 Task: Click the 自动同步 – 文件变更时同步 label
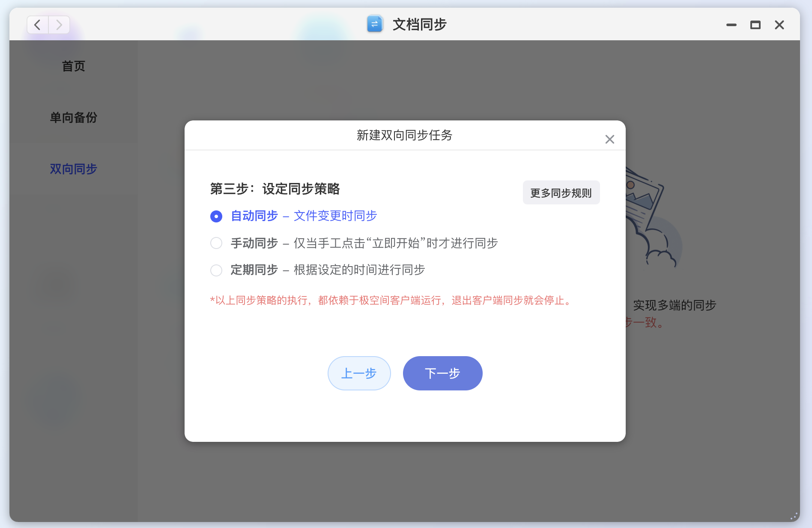pyautogui.click(x=304, y=216)
